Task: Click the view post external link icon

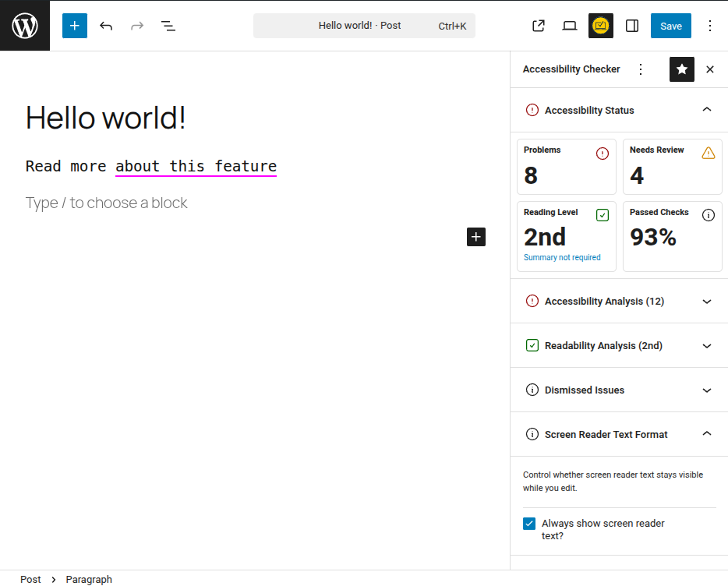Action: pos(538,25)
